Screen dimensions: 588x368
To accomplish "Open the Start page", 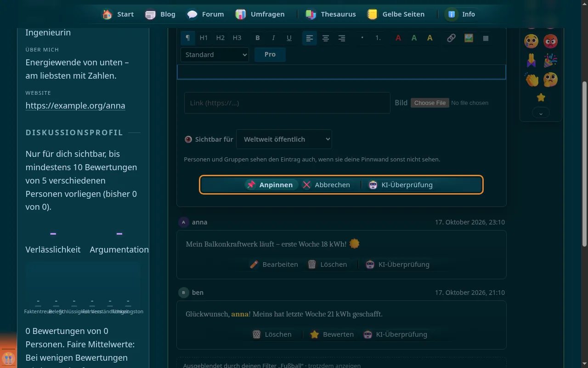I will [x=118, y=14].
